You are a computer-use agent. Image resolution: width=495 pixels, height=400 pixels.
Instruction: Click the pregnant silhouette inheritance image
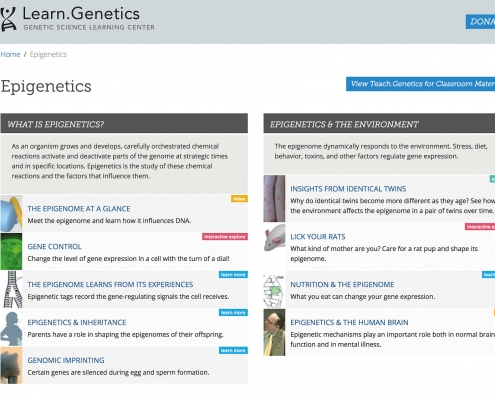[11, 327]
